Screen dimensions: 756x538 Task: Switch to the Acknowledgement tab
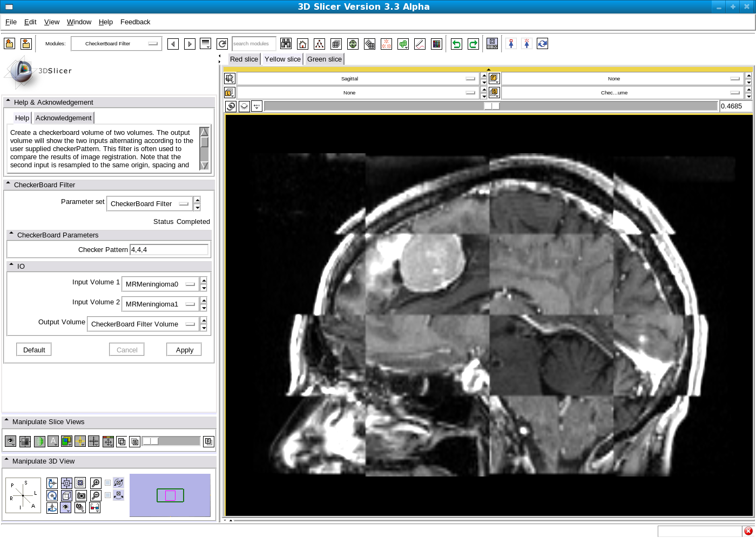click(x=64, y=118)
